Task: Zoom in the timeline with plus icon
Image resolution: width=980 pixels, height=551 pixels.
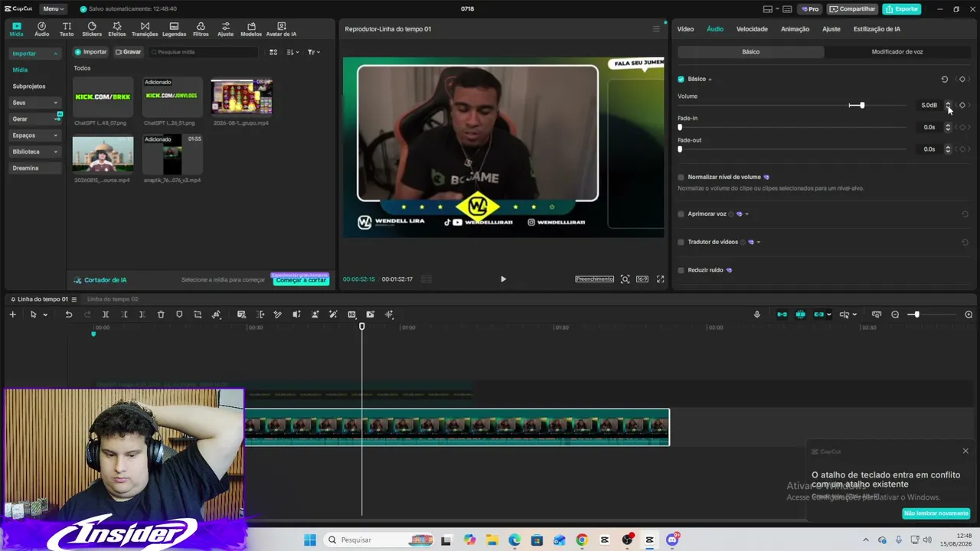Action: (969, 315)
